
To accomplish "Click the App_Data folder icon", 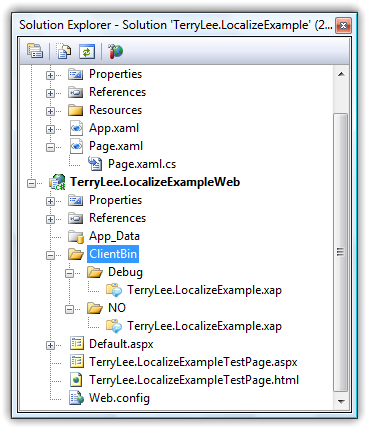I will (x=76, y=236).
